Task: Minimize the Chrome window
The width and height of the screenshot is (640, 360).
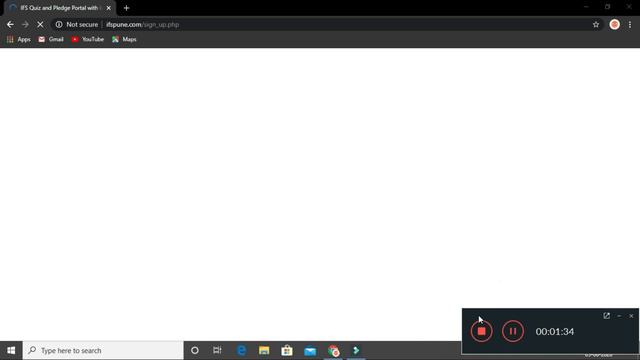Action: click(586, 7)
